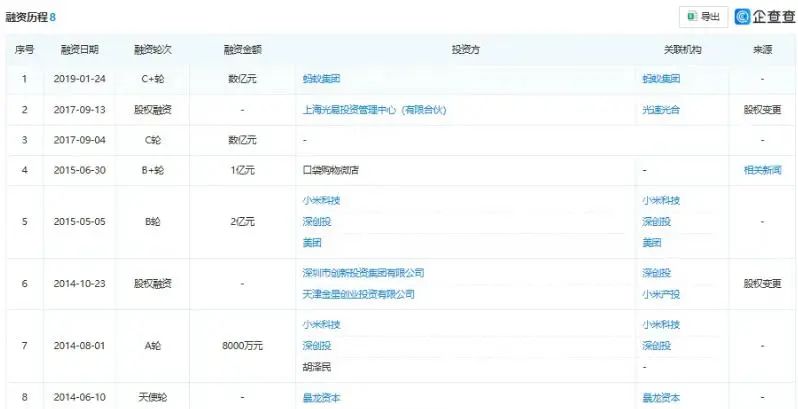
Task: Click the 2亿元 amount cell
Action: pos(242,222)
